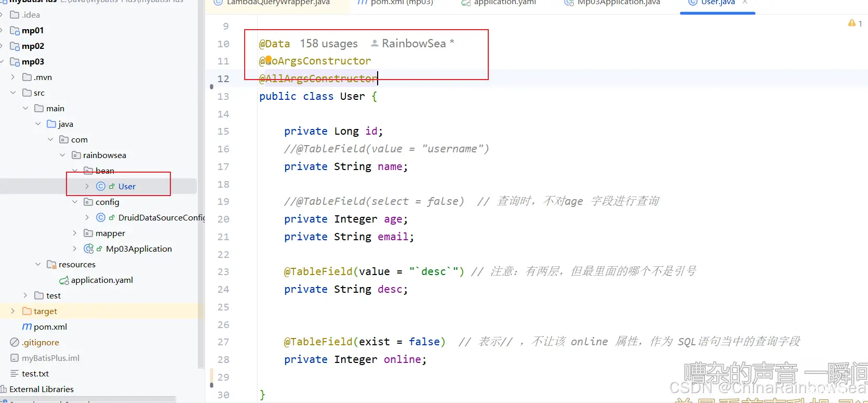Select the resources folder icon
Viewport: 868px width, 403px height.
click(x=51, y=264)
